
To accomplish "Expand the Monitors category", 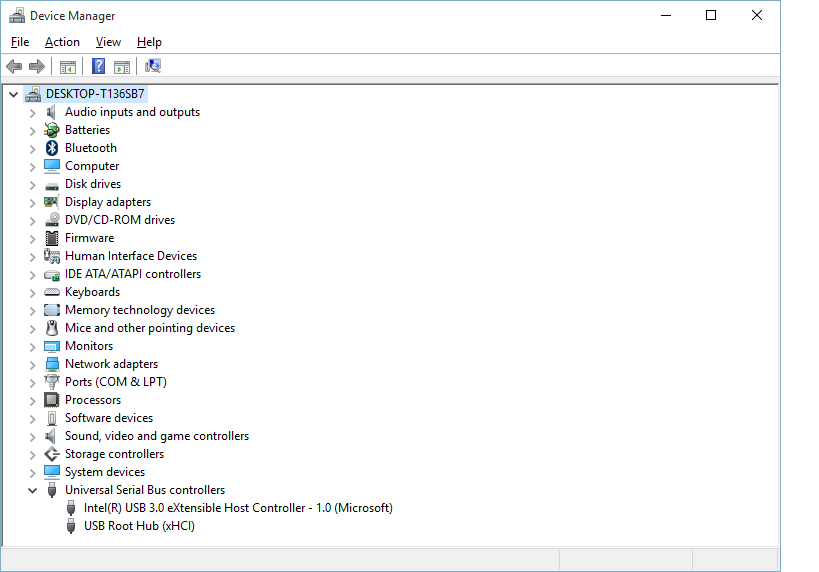I will tap(32, 347).
